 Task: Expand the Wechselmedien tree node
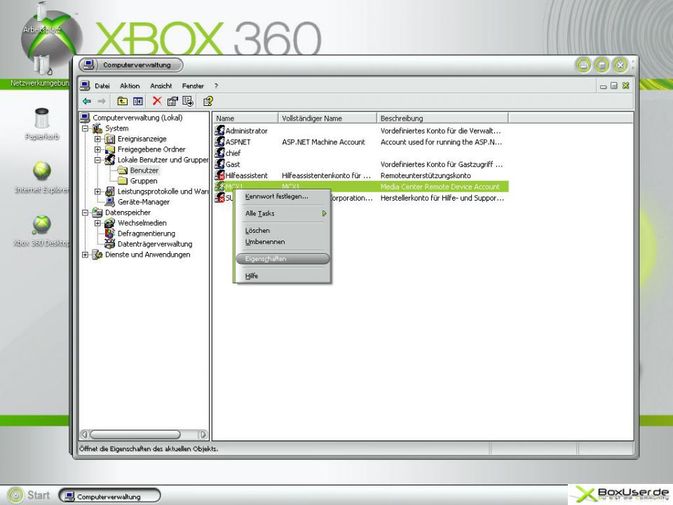pos(97,223)
